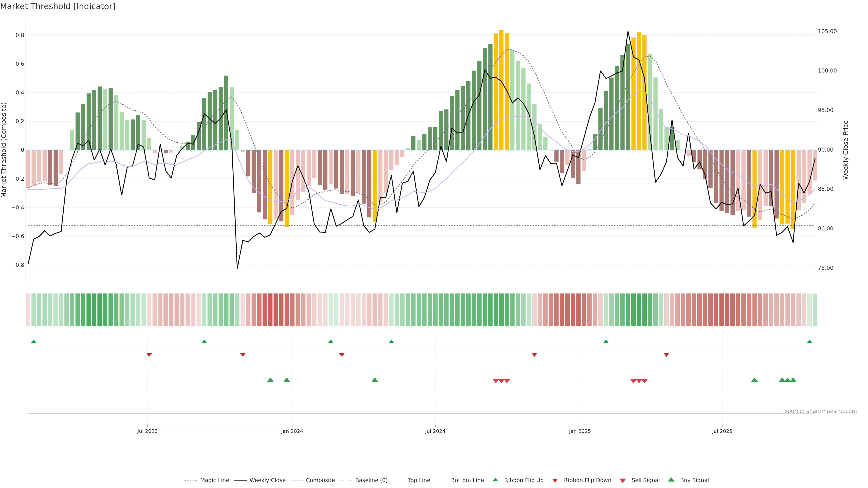Click the last ribbon flip up marker
The width and height of the screenshot is (868, 488).
click(x=809, y=342)
